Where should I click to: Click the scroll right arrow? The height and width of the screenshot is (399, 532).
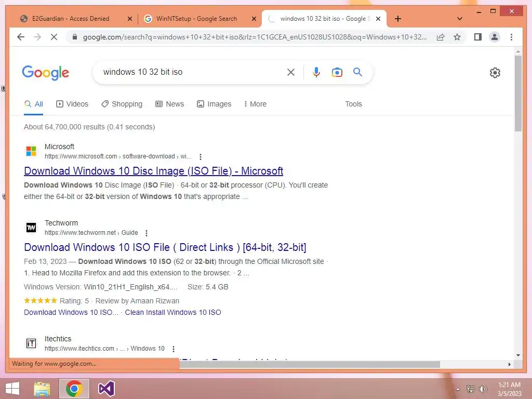509,364
